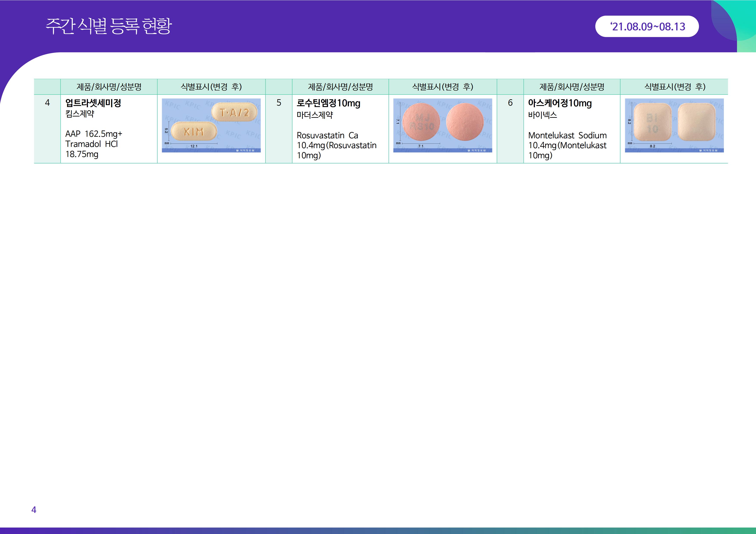Click the KIM imprinted oblong tablet

coord(194,131)
